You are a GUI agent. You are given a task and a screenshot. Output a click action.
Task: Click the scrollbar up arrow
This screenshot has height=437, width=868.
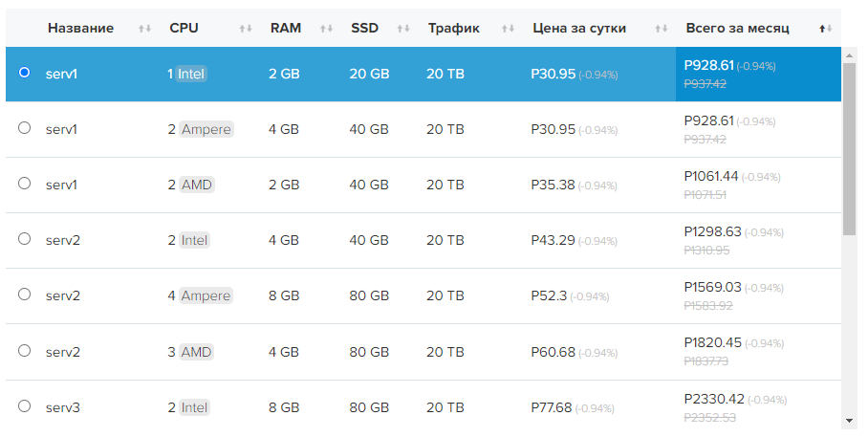849,55
